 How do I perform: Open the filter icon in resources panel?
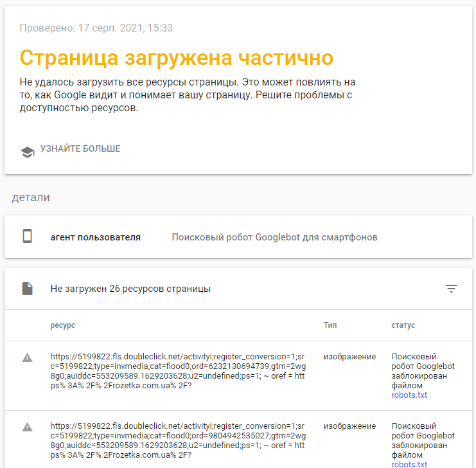(451, 289)
